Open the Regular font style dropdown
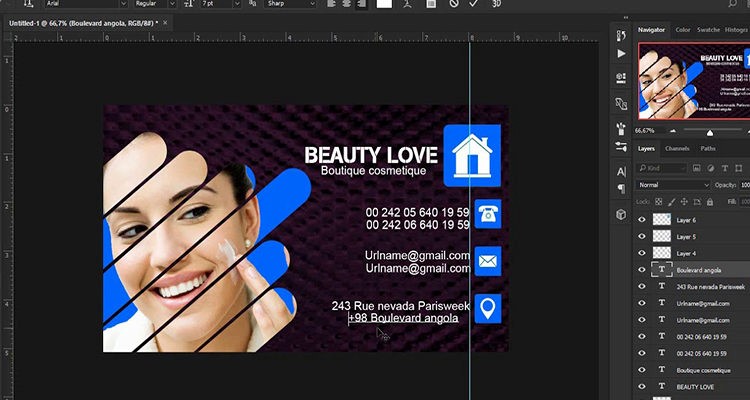Image resolution: width=750 pixels, height=400 pixels. point(155,3)
